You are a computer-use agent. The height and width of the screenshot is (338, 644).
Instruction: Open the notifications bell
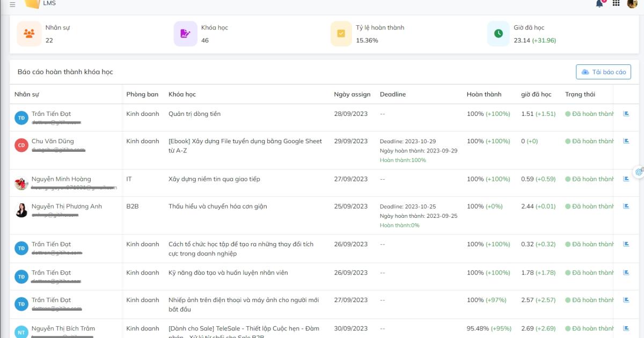click(x=599, y=4)
